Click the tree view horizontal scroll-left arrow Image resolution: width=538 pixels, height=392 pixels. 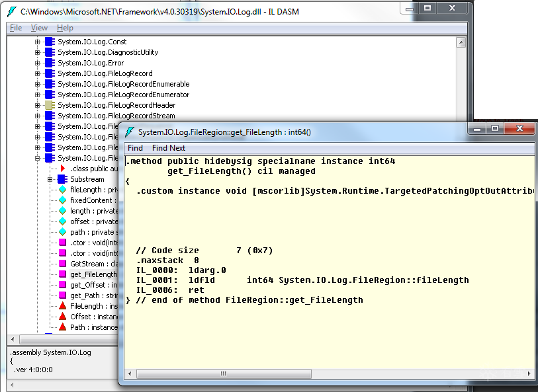coord(13,340)
